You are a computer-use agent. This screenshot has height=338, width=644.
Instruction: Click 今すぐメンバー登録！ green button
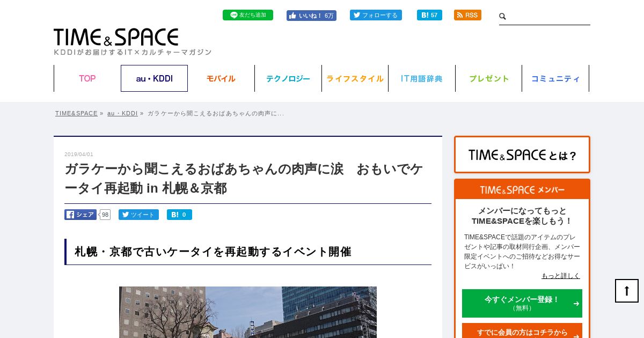pos(522,303)
